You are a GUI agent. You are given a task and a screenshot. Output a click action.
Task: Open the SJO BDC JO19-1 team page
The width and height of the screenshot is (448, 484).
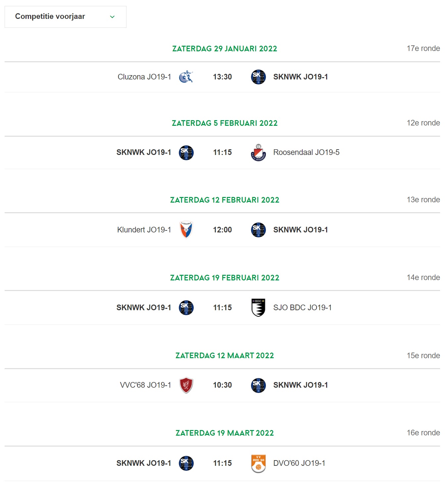tap(302, 308)
